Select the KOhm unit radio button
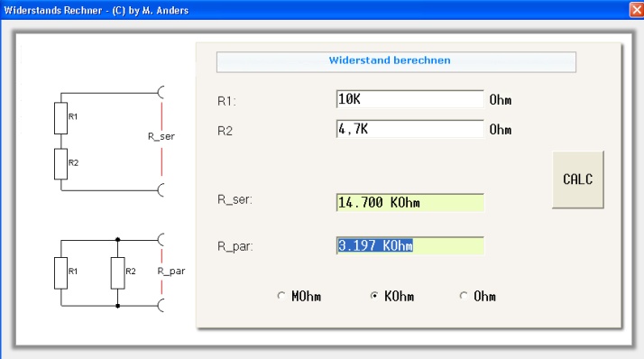The image size is (644, 359). (374, 296)
